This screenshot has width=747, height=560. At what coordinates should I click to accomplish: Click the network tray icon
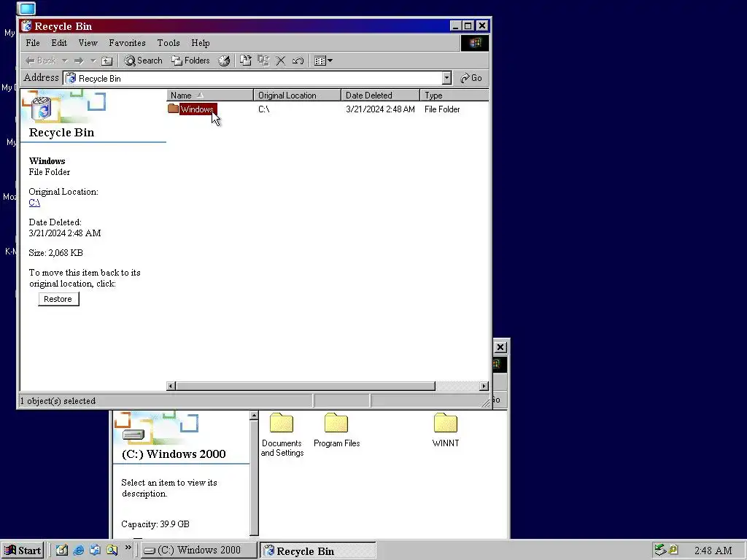point(659,550)
